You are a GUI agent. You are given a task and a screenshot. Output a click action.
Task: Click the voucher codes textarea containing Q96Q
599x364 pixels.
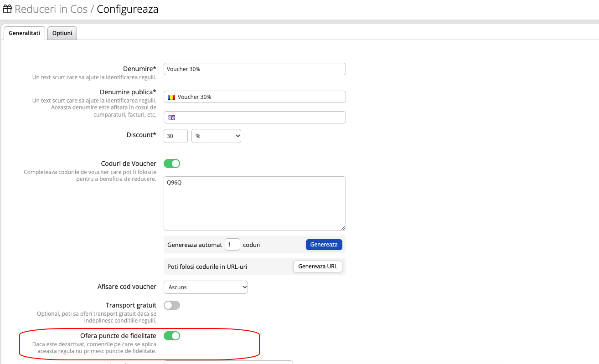click(255, 204)
